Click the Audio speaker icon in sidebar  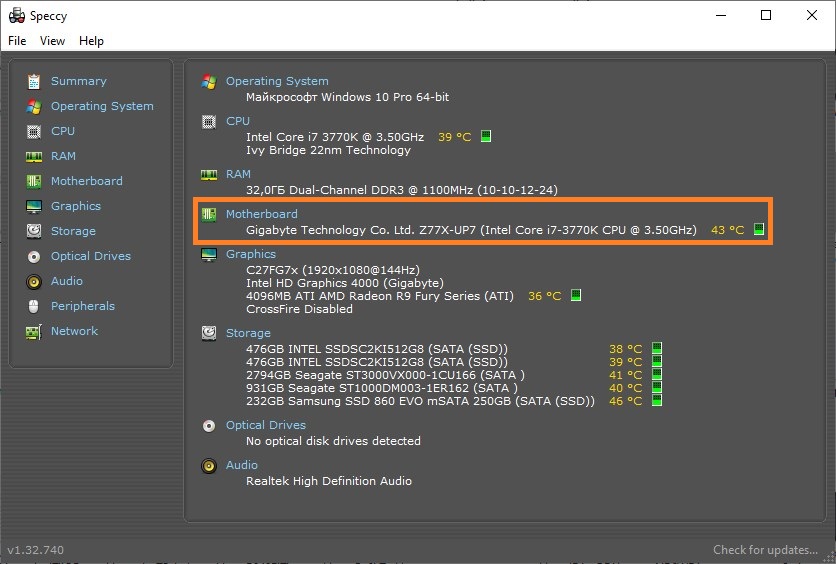tap(34, 281)
